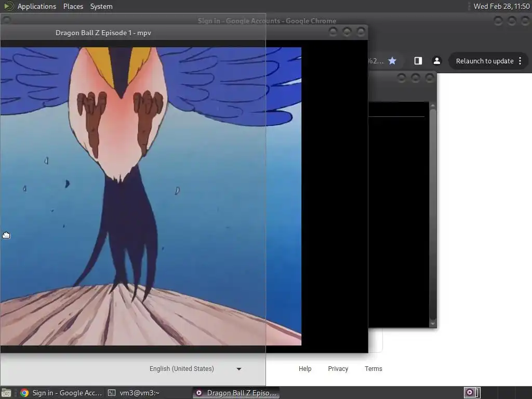
Task: Minimize the mpv window
Action: pyautogui.click(x=333, y=32)
